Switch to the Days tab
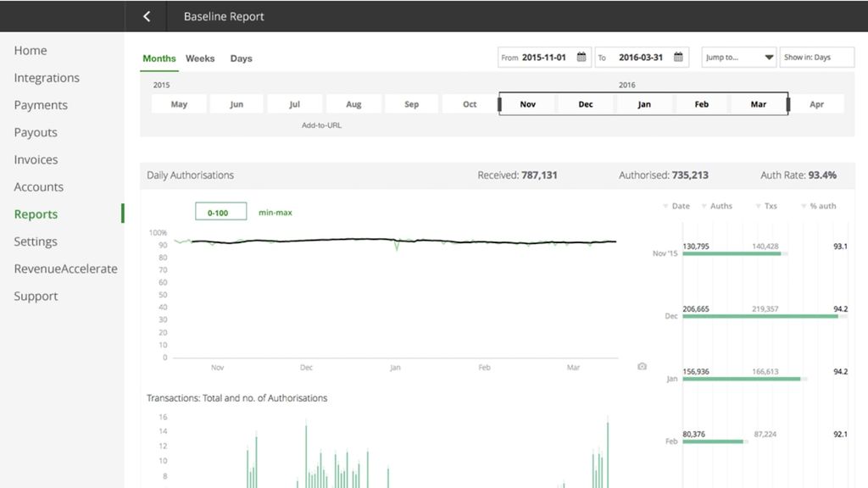Screen dimensions: 868x488 tap(242, 58)
